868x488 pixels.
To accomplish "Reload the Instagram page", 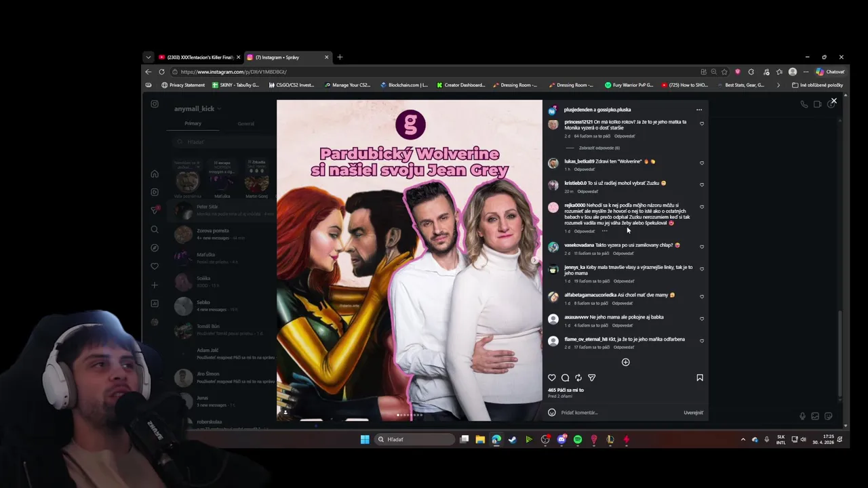I will [161, 71].
